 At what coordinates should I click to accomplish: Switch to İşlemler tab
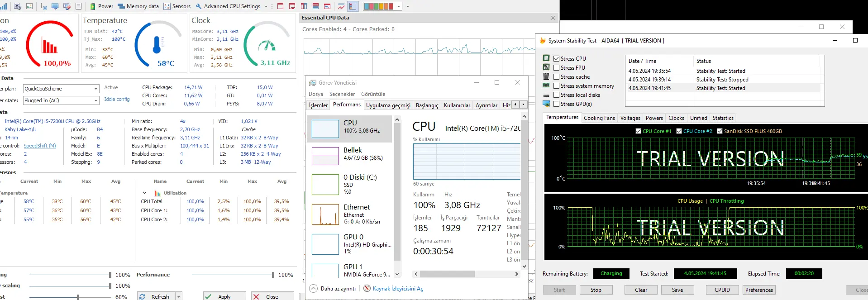click(318, 105)
